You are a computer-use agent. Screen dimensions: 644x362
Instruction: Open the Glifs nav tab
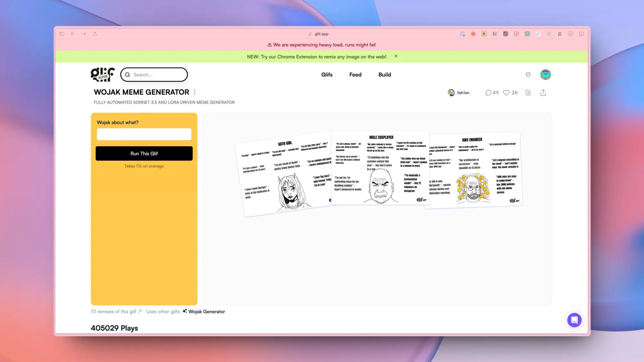(x=327, y=75)
